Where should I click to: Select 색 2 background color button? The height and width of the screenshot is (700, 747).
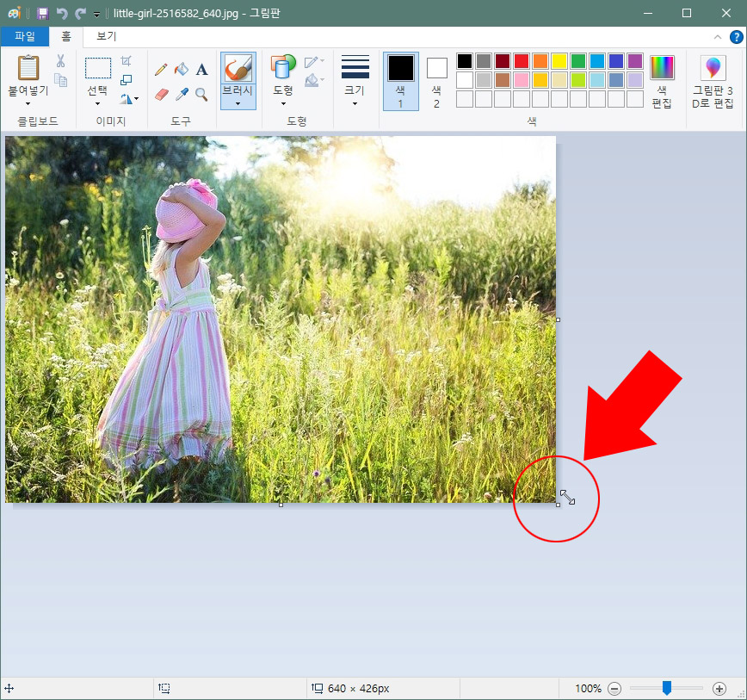436,81
